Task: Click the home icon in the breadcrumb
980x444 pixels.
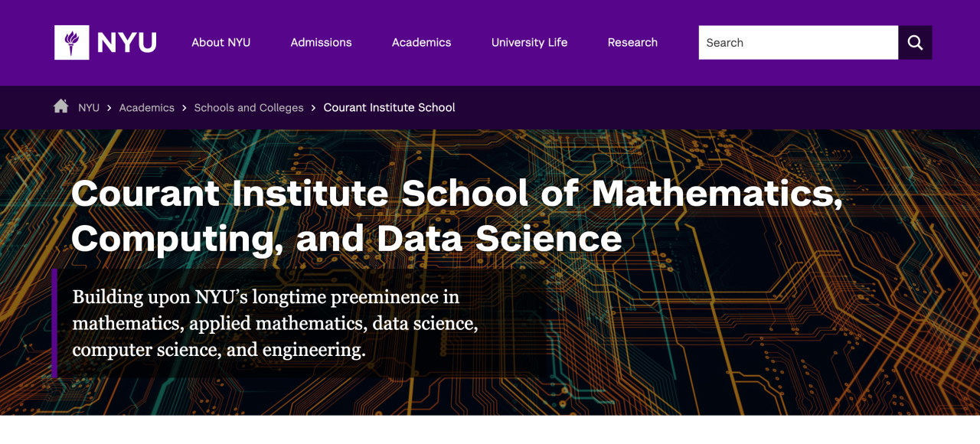Action: tap(61, 106)
